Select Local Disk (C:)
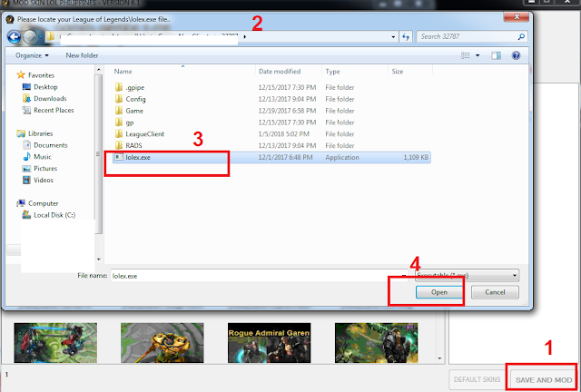581x392 pixels. (x=48, y=215)
